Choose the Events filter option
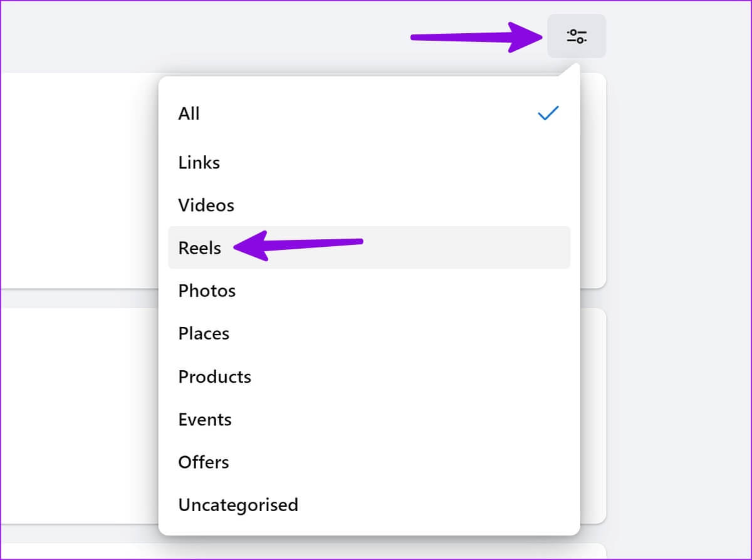This screenshot has width=752, height=560. coord(369,419)
